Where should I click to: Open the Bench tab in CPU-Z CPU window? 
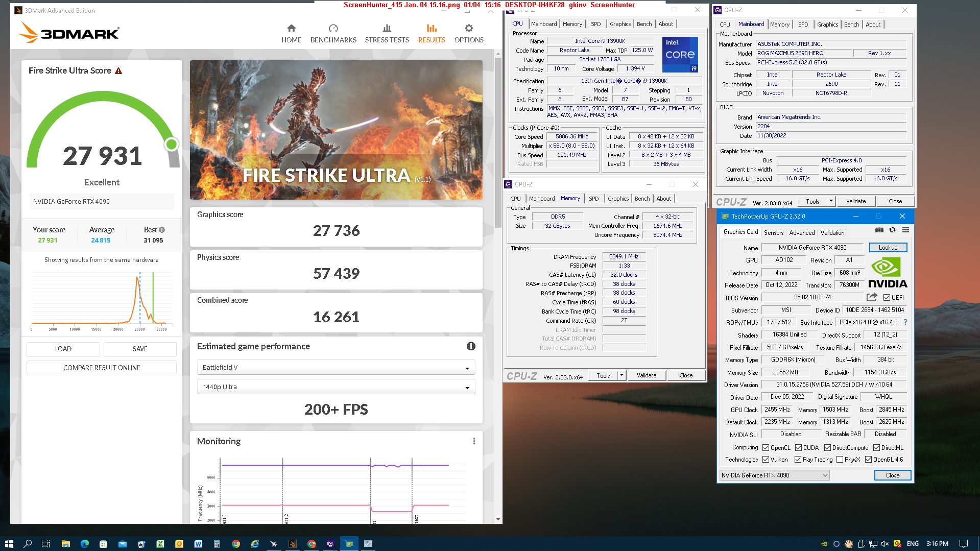coord(644,24)
